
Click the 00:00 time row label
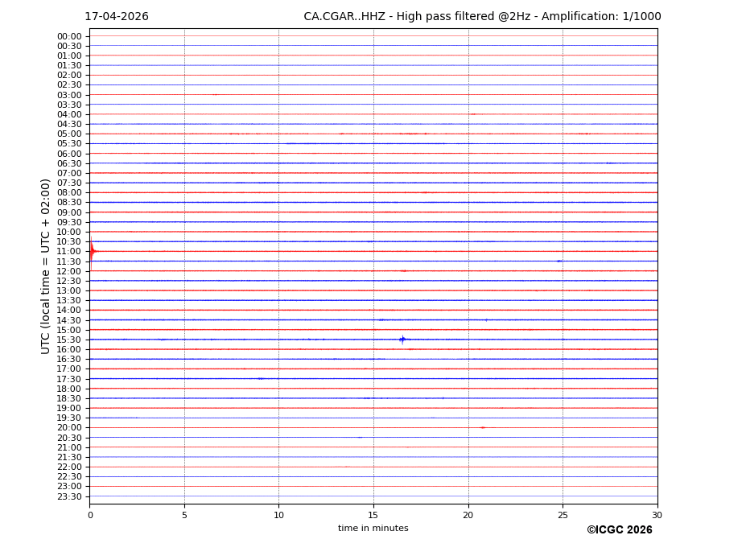point(68,36)
